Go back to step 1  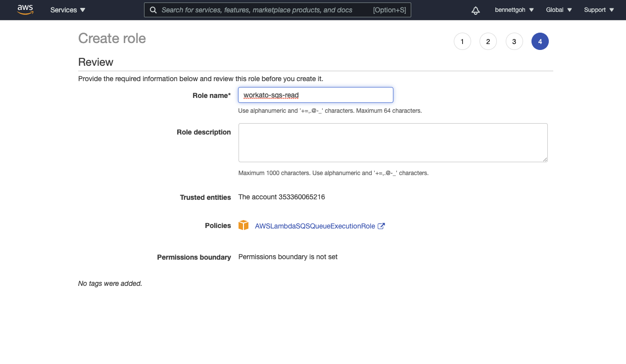(462, 42)
